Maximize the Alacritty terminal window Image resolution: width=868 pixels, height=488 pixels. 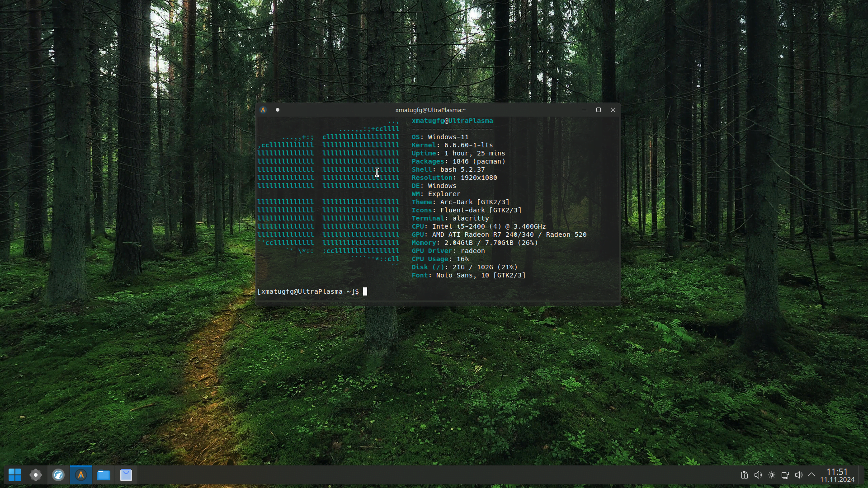pyautogui.click(x=599, y=110)
